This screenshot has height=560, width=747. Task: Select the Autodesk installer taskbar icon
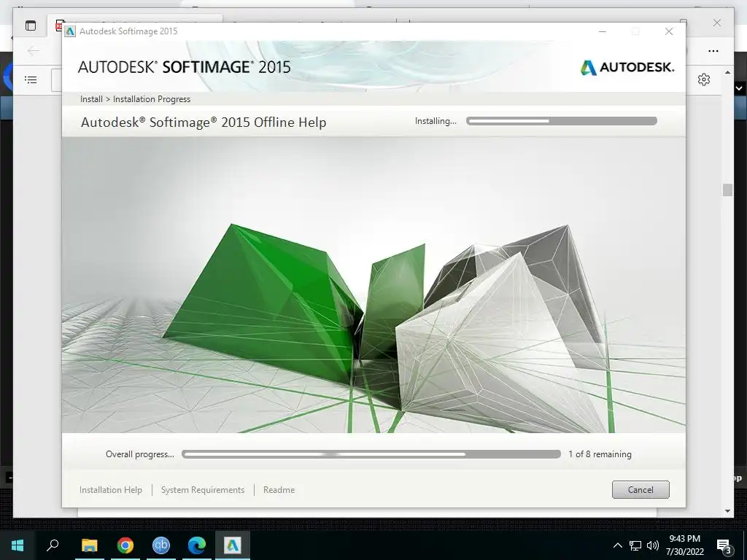[233, 545]
